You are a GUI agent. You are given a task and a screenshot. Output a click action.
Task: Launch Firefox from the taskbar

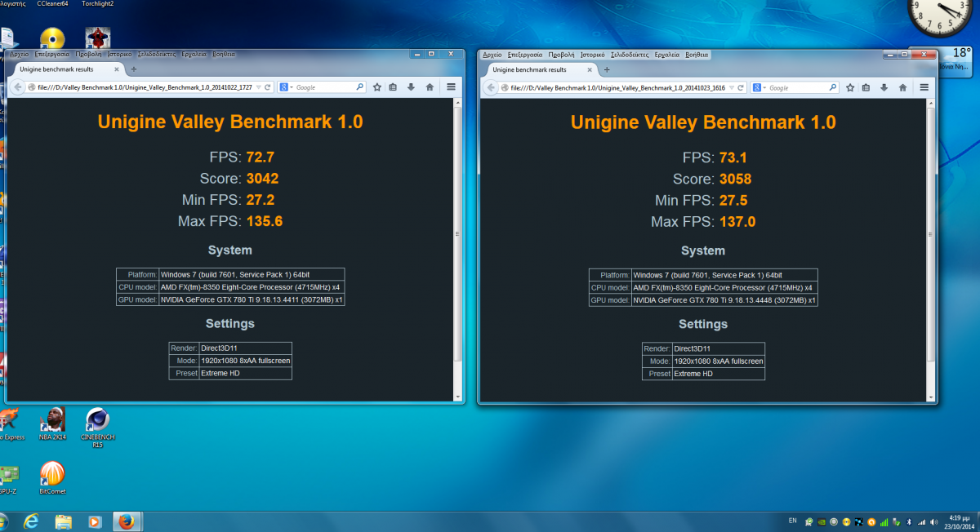(125, 521)
